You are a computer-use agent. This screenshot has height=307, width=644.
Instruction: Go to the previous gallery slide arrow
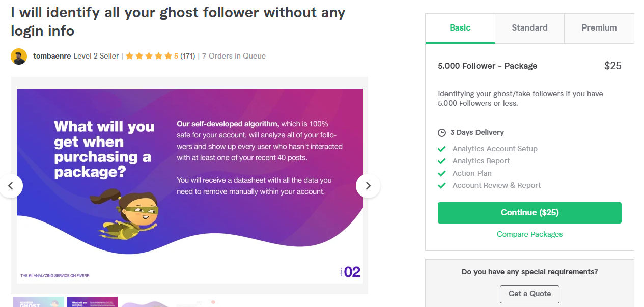pos(10,186)
